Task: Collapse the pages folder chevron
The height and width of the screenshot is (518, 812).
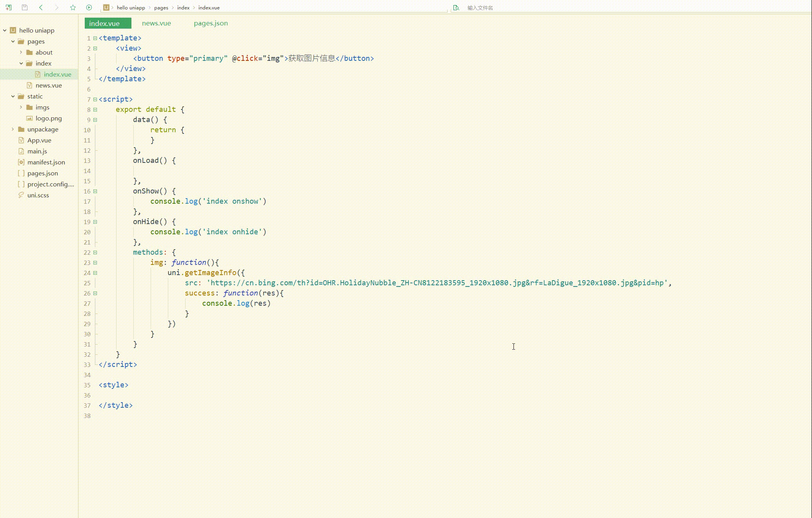Action: pyautogui.click(x=13, y=41)
